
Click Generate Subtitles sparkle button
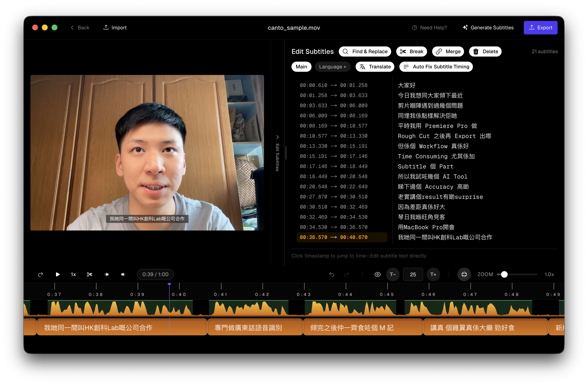click(x=488, y=28)
